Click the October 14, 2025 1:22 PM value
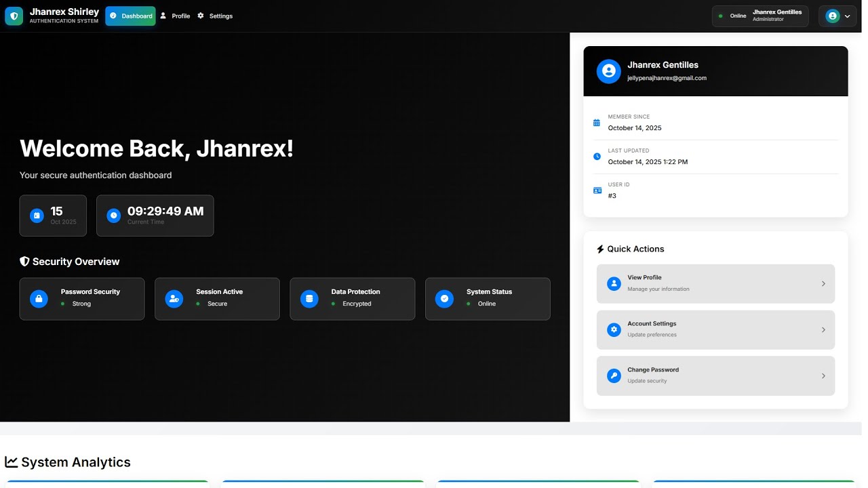 (x=648, y=162)
